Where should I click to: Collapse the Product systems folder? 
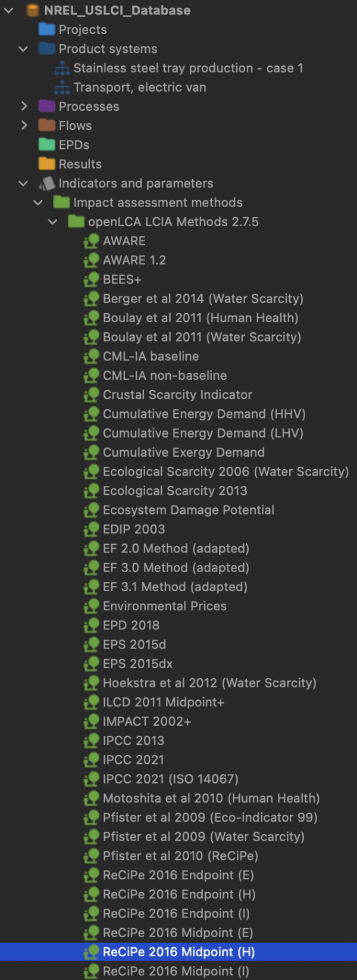tap(23, 49)
